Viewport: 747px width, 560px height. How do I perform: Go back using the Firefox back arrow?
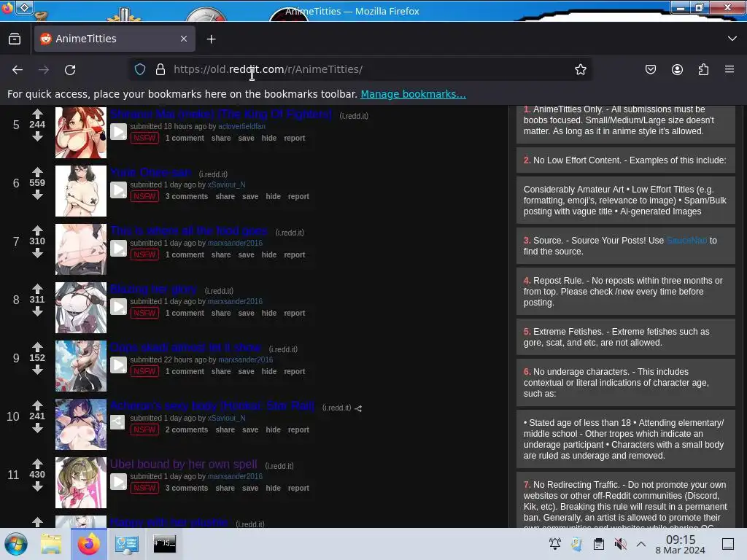[18, 69]
